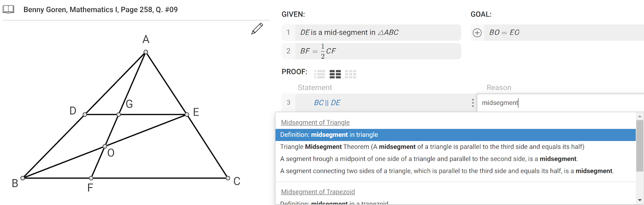The width and height of the screenshot is (644, 205).
Task: Click point O in the diagram
Action: [105, 146]
